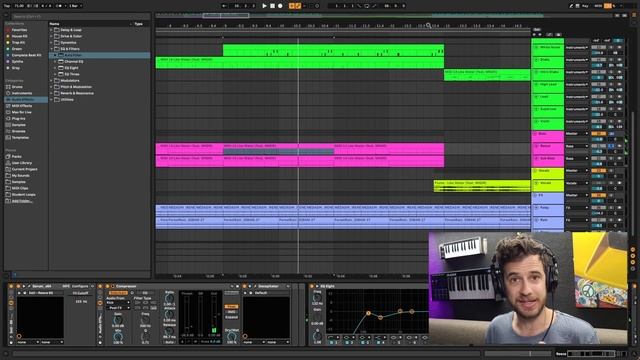
Task: Toggle the Decapitator device on/off
Action: 245,287
